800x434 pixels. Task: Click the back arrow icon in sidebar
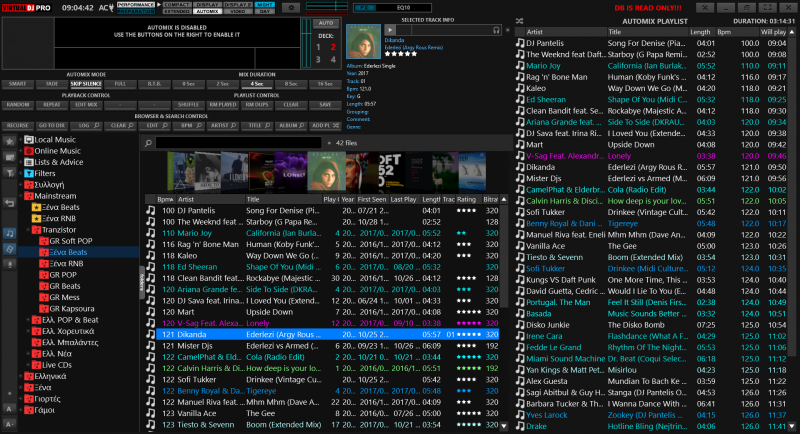pos(9,203)
